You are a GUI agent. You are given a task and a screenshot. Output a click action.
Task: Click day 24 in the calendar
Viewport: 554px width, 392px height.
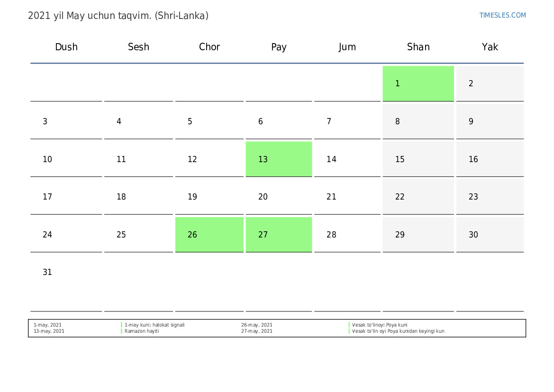66,235
